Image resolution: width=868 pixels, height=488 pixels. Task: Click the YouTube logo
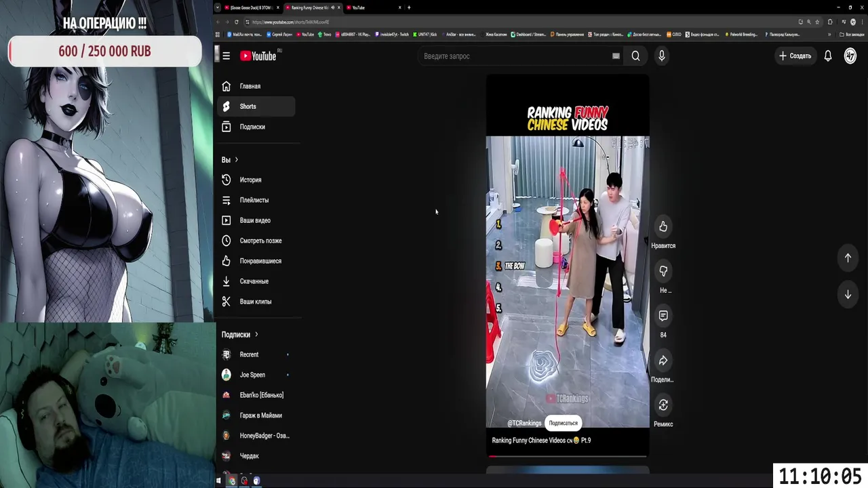point(258,56)
